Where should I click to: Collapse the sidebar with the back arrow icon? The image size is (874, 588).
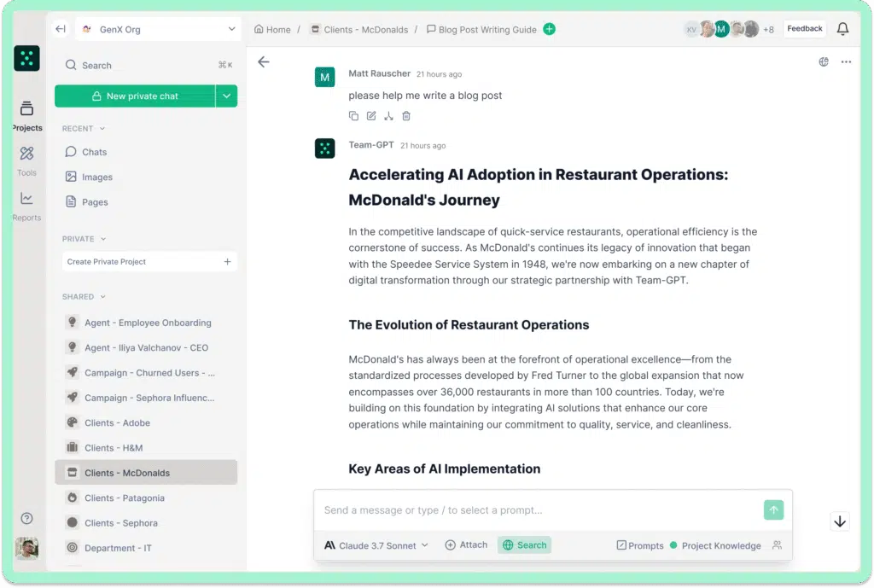(x=61, y=29)
